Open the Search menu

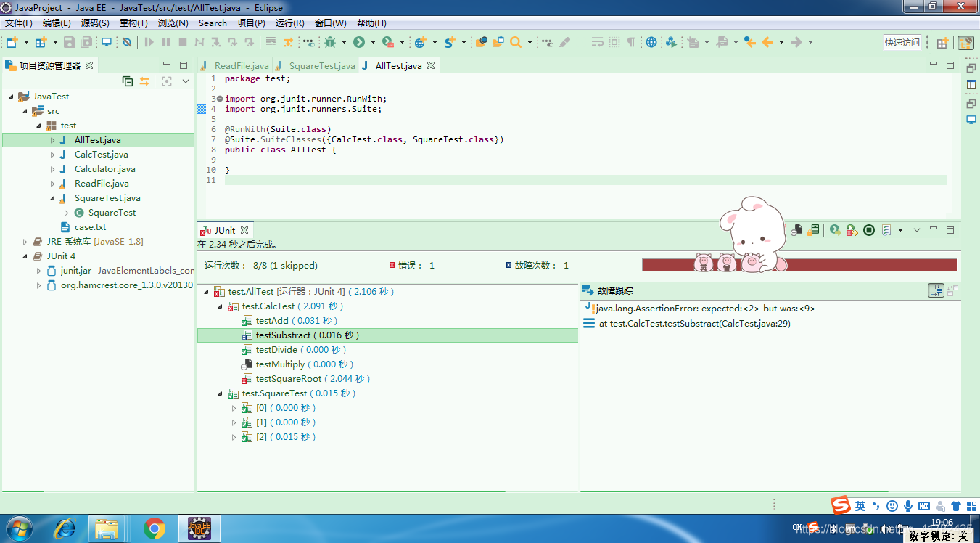click(x=213, y=23)
